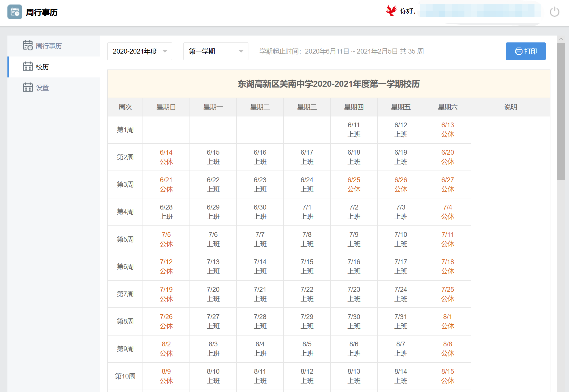
Task: Click the 校历 sidebar calendar icon
Action: tap(28, 67)
